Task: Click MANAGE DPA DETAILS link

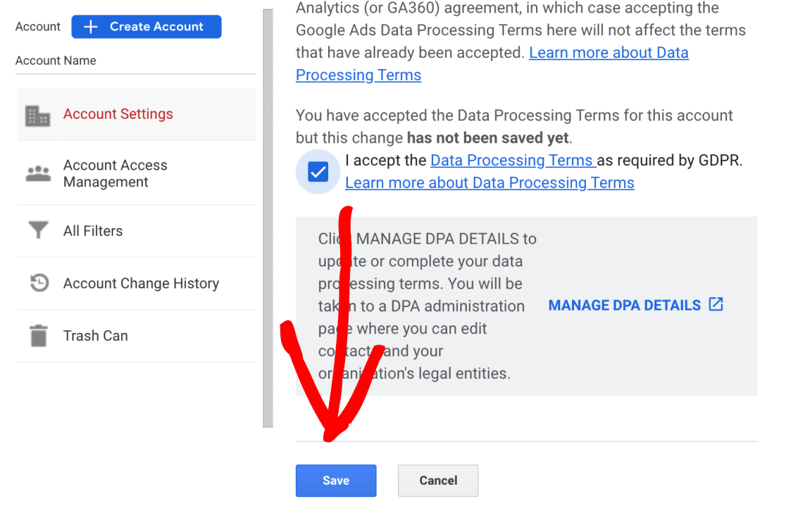Action: [x=624, y=305]
